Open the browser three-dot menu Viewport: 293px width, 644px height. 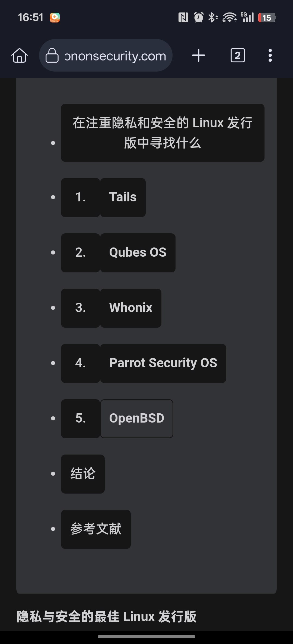(270, 56)
